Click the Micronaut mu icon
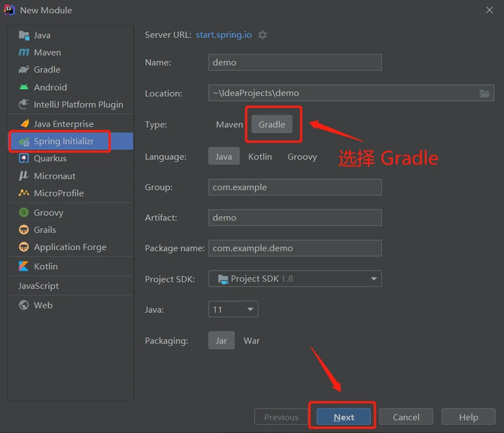The height and width of the screenshot is (433, 504). click(24, 176)
